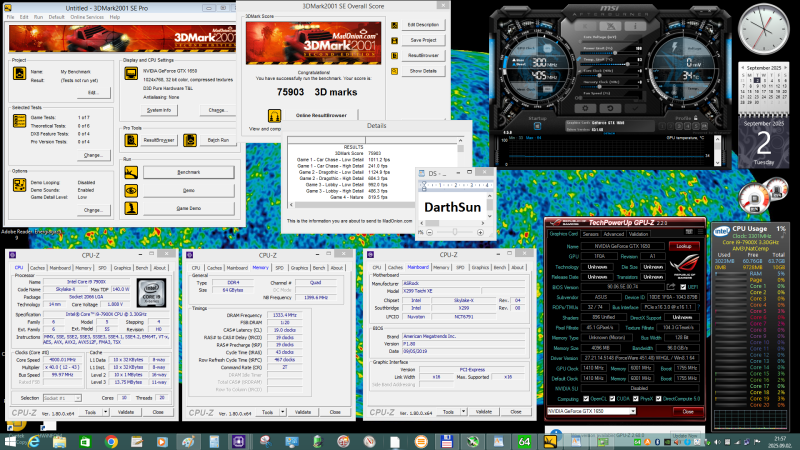The image size is (800, 450).
Task: Click the ResultBrowser icon in Pro Tools section
Action: pyautogui.click(x=131, y=140)
